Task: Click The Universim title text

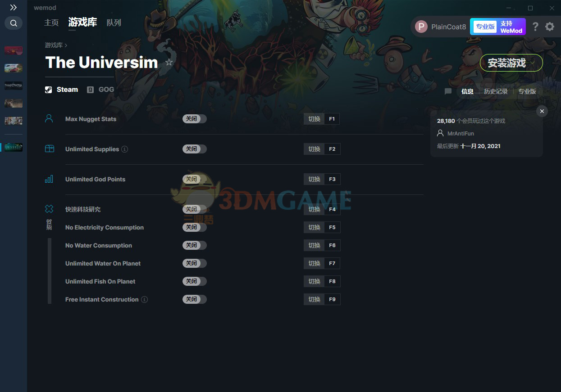Action: tap(101, 63)
